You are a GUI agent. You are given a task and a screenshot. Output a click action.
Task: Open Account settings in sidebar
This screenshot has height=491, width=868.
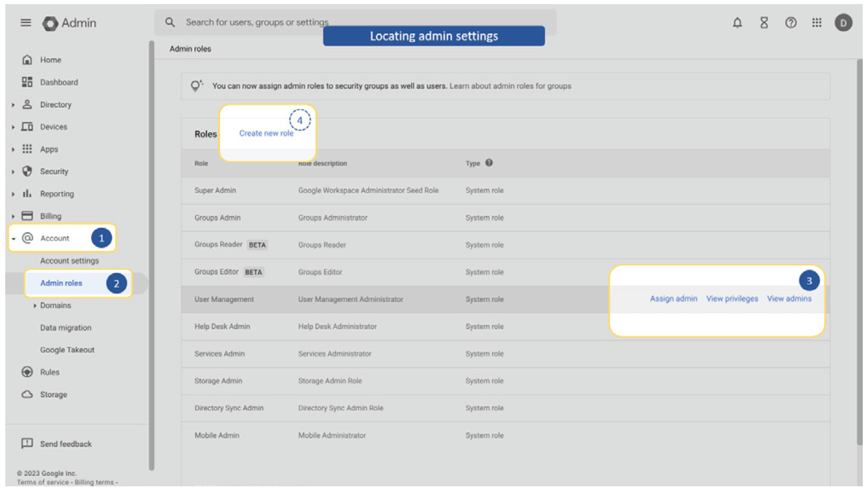coord(69,261)
